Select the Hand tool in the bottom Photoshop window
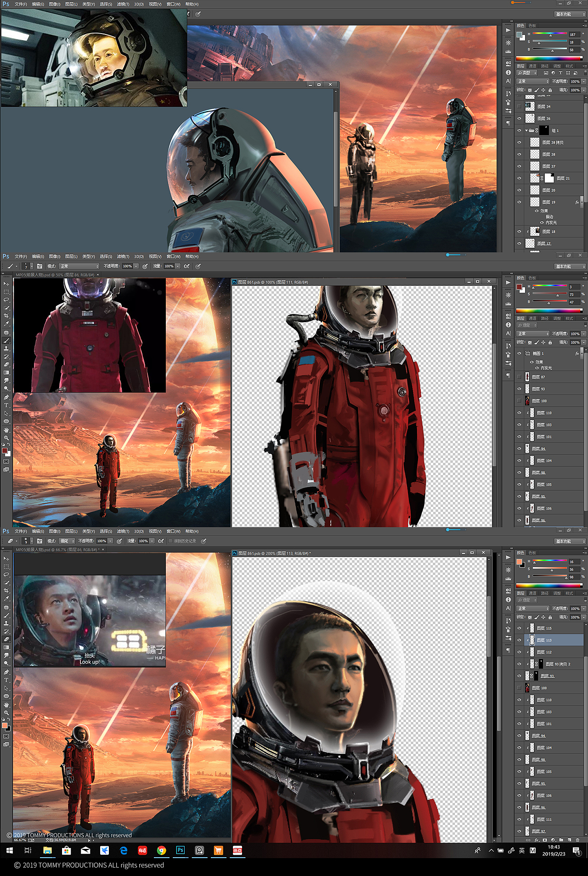This screenshot has width=588, height=876. point(6,705)
